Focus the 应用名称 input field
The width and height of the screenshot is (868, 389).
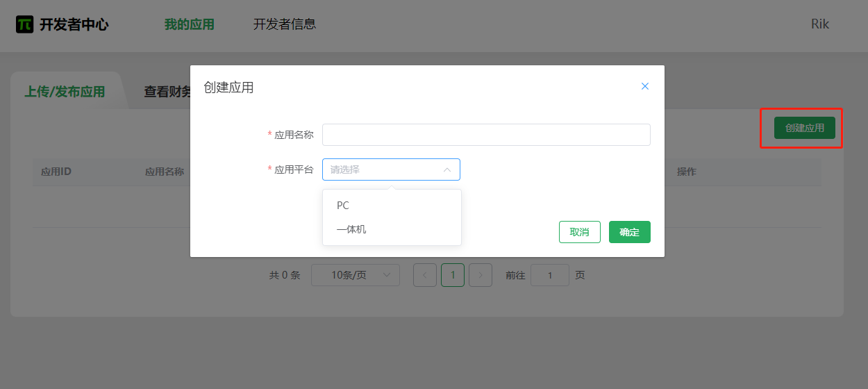pyautogui.click(x=486, y=135)
